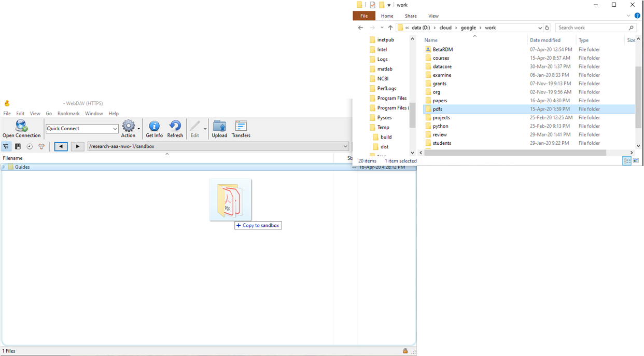The width and height of the screenshot is (644, 356).
Task: Click the Get Info icon
Action: click(154, 126)
